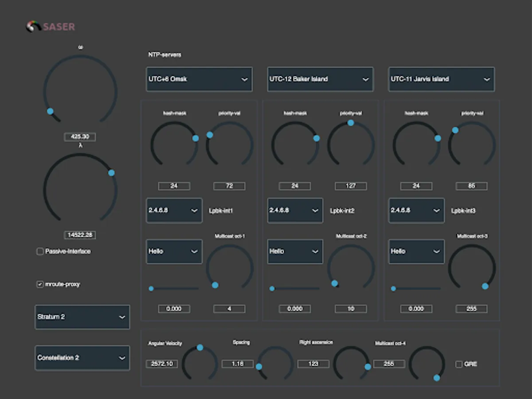Screen dimensions: 532x399
Task: Tick the GRE checkbox
Action: (x=459, y=364)
